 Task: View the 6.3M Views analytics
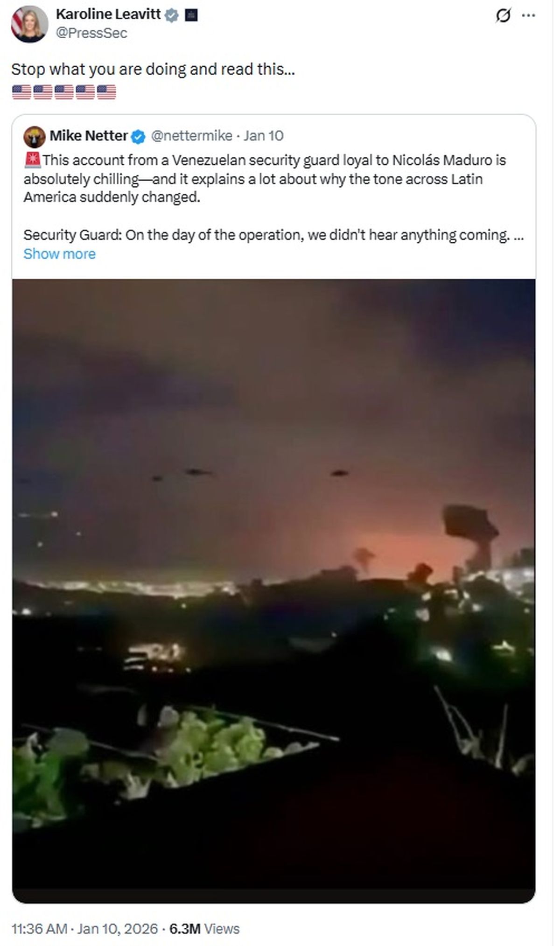click(x=204, y=929)
